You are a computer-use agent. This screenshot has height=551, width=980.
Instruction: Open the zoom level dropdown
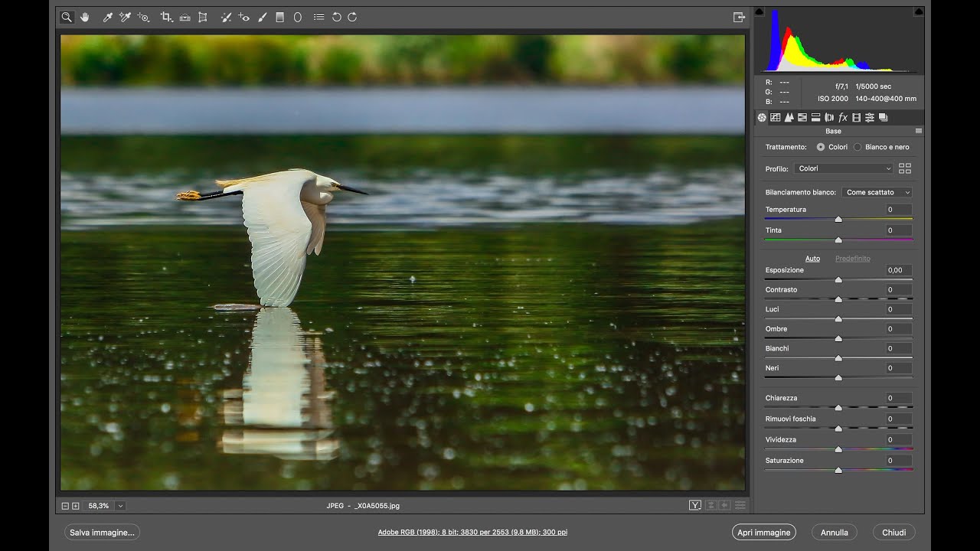[120, 506]
